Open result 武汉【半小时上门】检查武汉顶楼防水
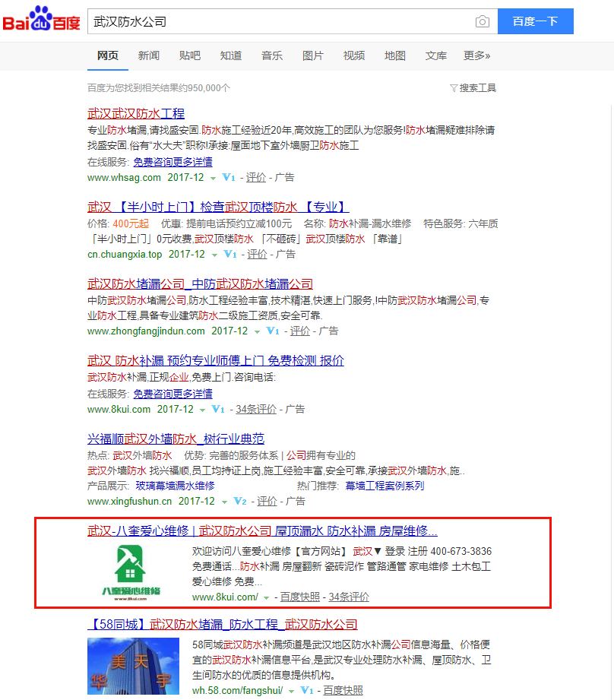 click(x=218, y=207)
